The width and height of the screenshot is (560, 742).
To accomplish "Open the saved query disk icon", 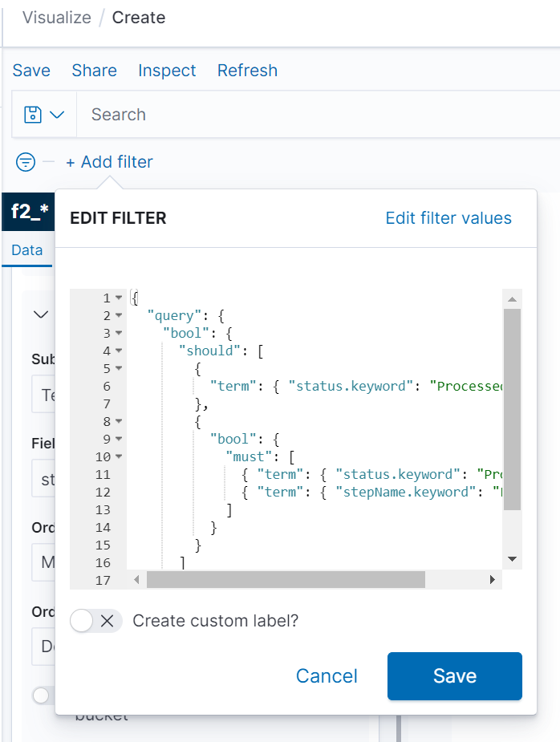I will pos(33,115).
